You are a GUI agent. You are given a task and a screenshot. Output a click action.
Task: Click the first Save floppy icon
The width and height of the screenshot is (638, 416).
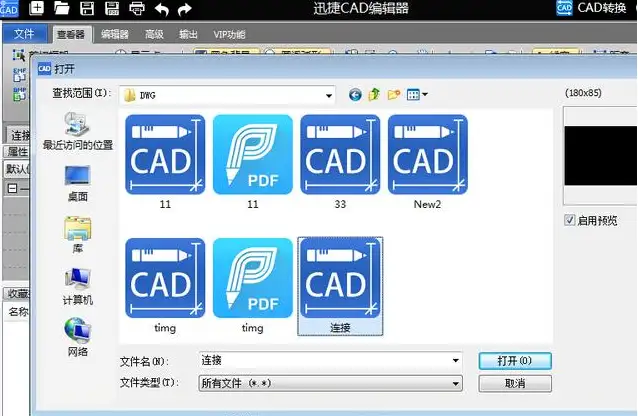click(87, 8)
